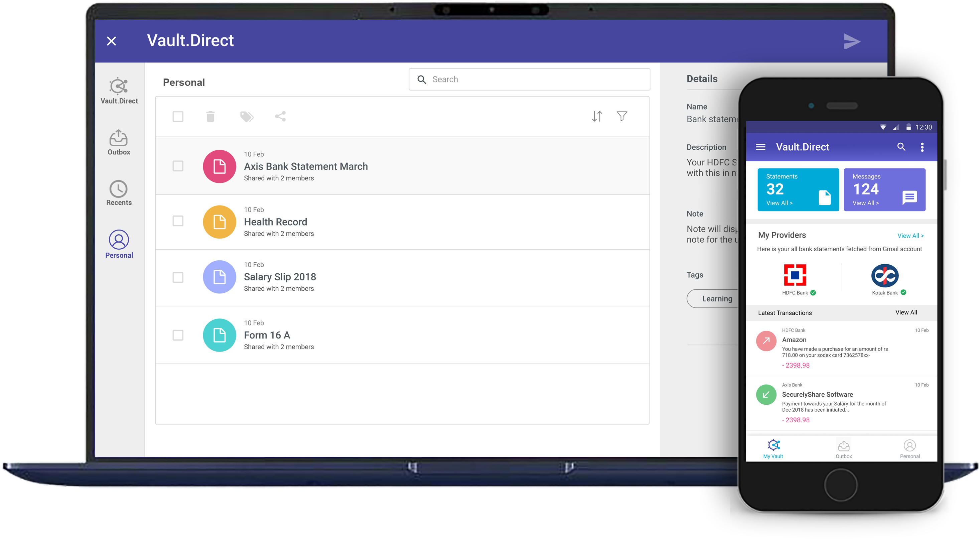Open the Form 16 A entry

click(x=402, y=335)
